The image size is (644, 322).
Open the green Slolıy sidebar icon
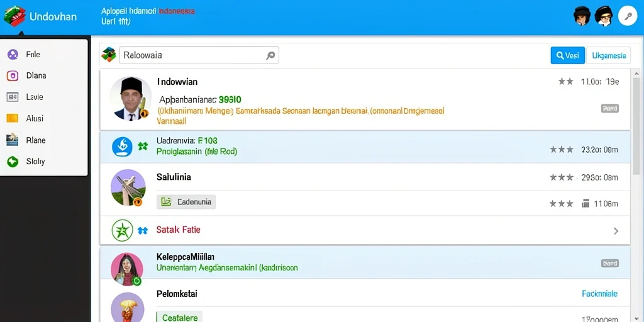tap(13, 162)
